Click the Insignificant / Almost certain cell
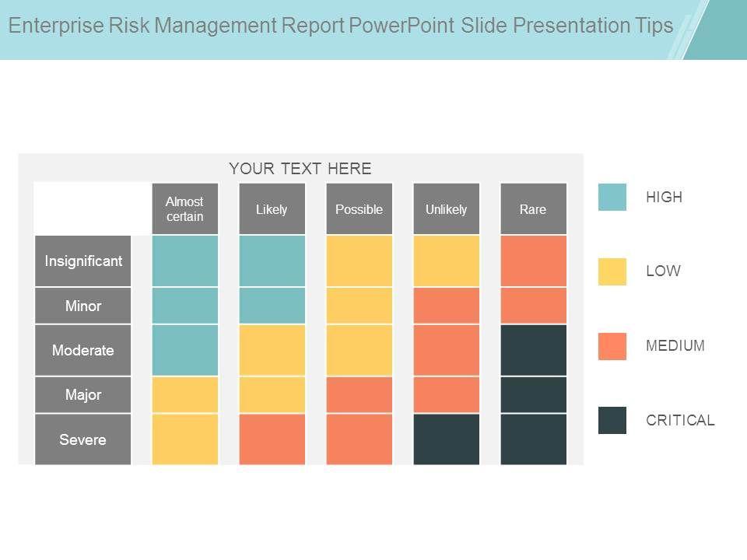The image size is (747, 560). tap(185, 261)
